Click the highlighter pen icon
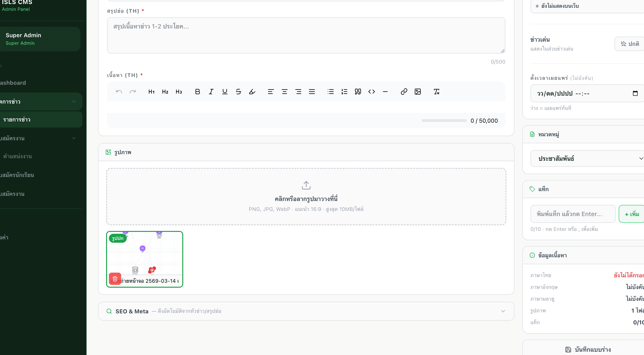This screenshot has width=644, height=355. point(252,92)
